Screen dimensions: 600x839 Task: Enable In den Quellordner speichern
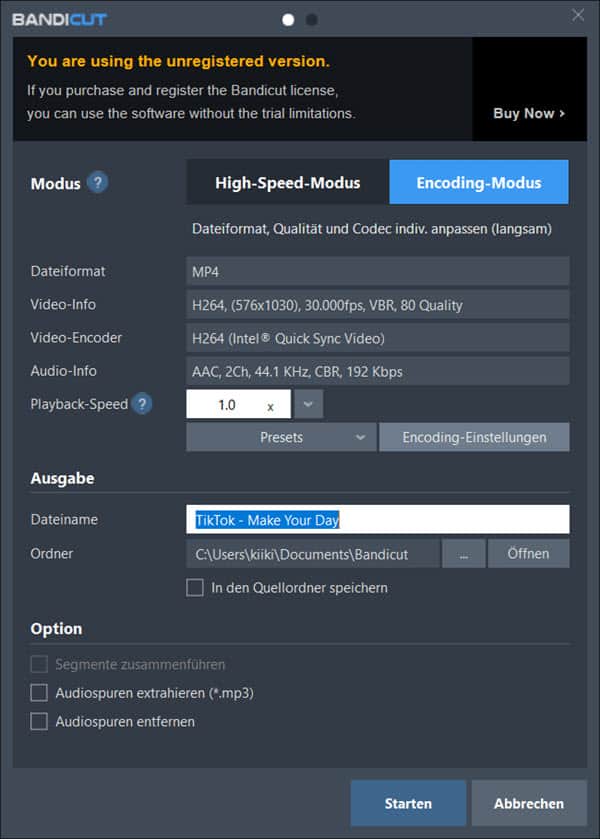[x=195, y=588]
